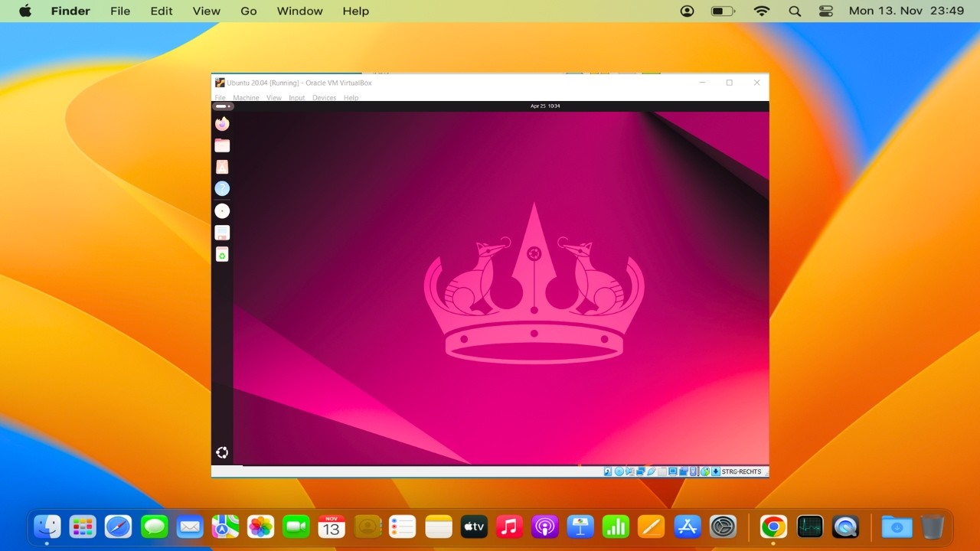Click the STRG-RECHTS host key label

click(x=741, y=471)
